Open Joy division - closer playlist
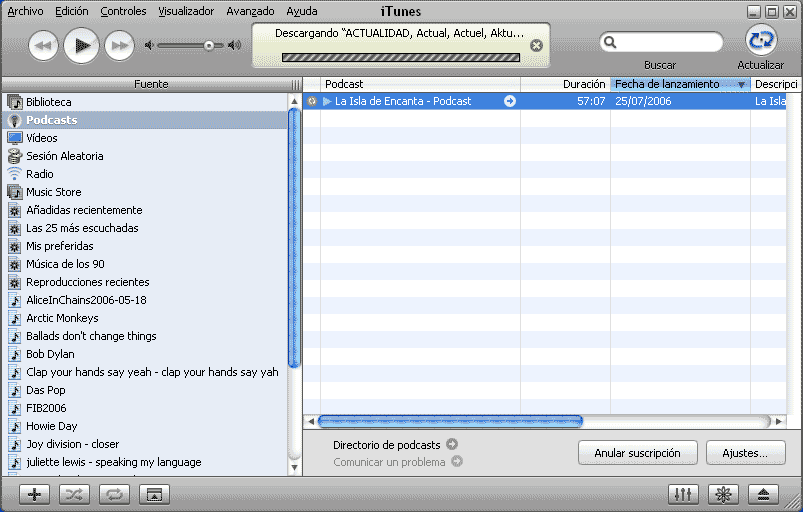Viewport: 803px width, 512px height. click(145, 444)
